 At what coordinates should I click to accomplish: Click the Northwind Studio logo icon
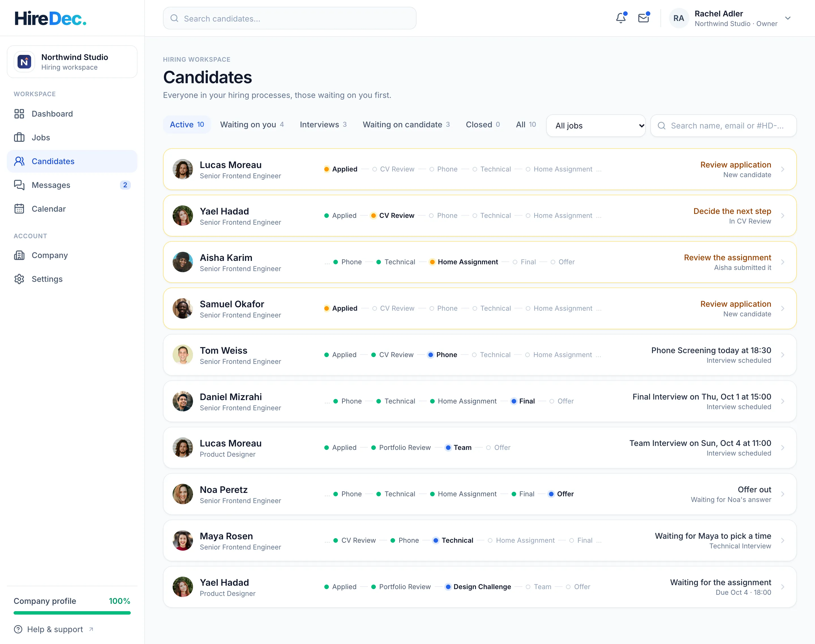pos(25,62)
